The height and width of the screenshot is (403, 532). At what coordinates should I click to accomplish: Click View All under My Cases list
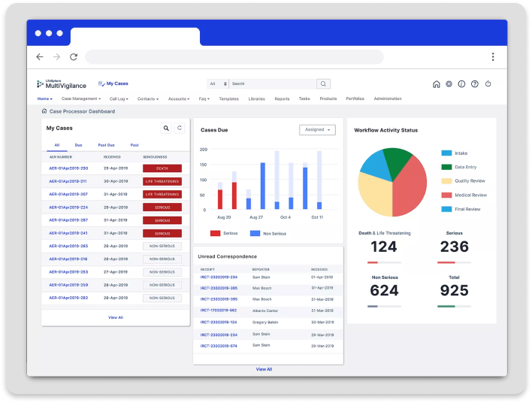[x=116, y=317]
